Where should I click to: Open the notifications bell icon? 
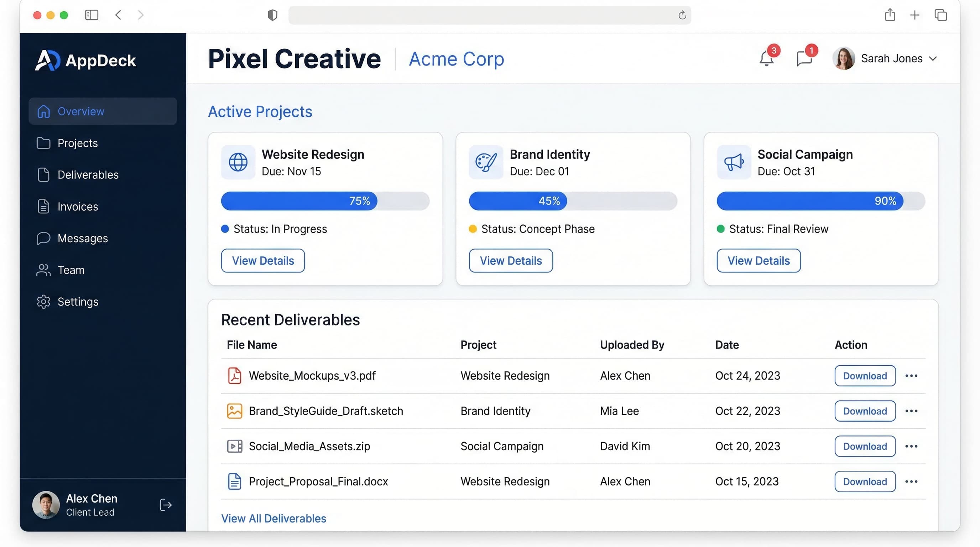click(766, 58)
